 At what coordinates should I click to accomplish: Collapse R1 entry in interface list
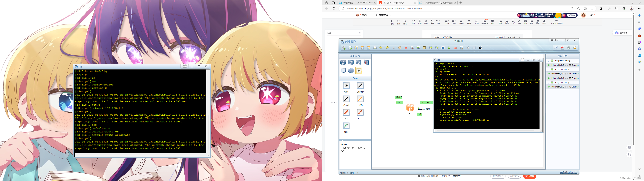click(x=549, y=61)
